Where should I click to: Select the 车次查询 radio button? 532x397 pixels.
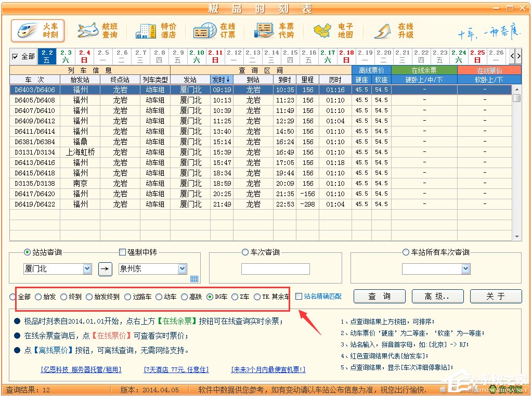click(x=245, y=252)
